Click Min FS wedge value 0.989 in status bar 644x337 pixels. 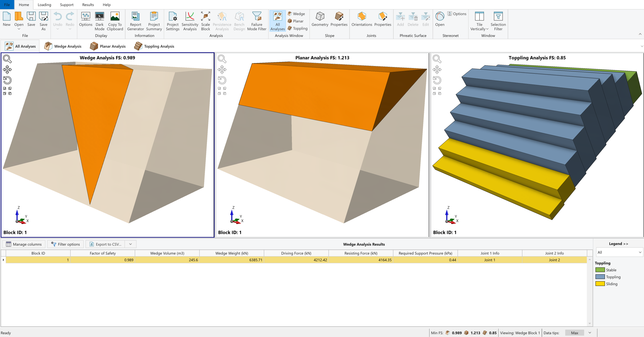tap(456, 333)
